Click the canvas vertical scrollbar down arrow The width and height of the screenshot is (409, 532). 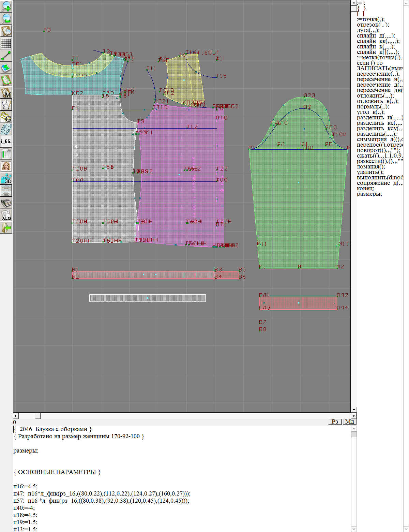(354, 410)
